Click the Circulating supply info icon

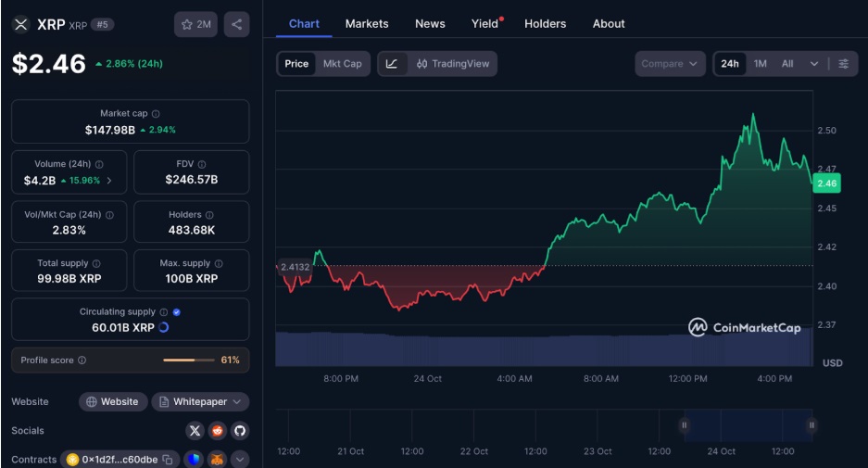164,312
